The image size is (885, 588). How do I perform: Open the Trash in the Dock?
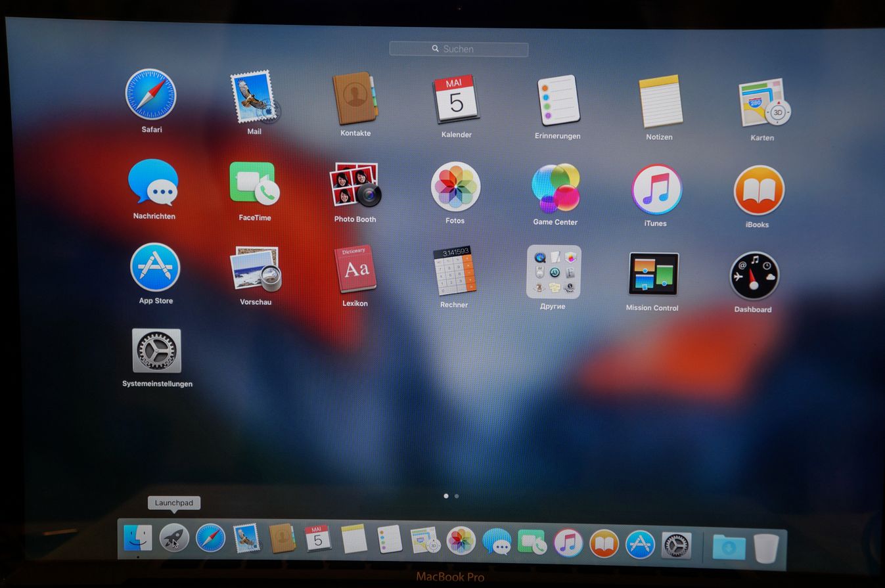(x=766, y=548)
